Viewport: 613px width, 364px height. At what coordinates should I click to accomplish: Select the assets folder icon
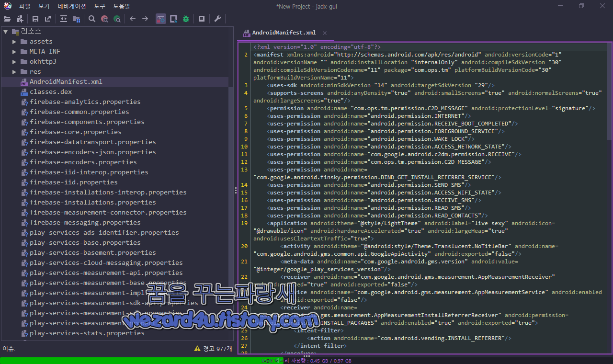[x=24, y=42]
